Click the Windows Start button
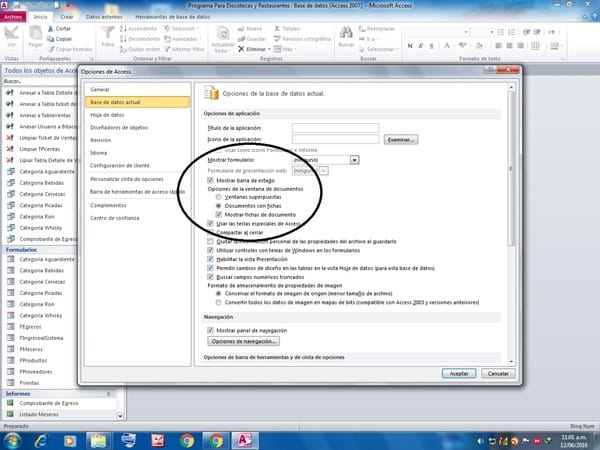Image resolution: width=600 pixels, height=450 pixels. click(11, 441)
